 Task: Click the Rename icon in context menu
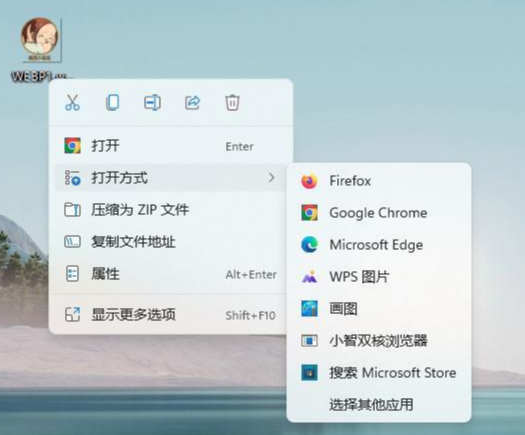tap(152, 102)
